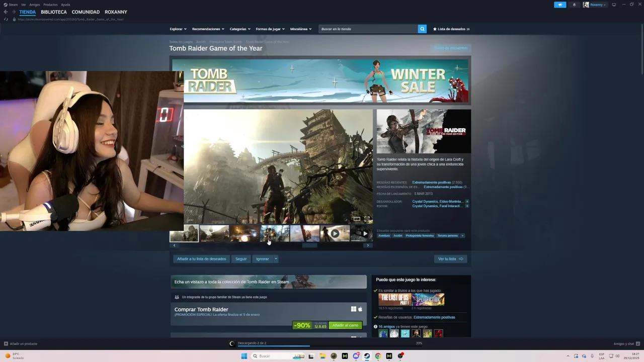The image size is (644, 362).
Task: Open the Roxanny account dropdown
Action: [x=595, y=5]
